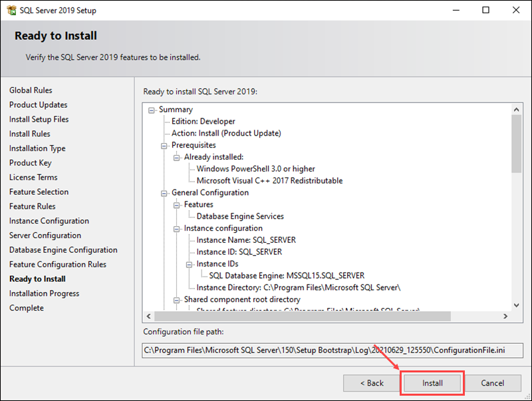The width and height of the screenshot is (532, 401).
Task: Click the Install button
Action: coord(432,383)
